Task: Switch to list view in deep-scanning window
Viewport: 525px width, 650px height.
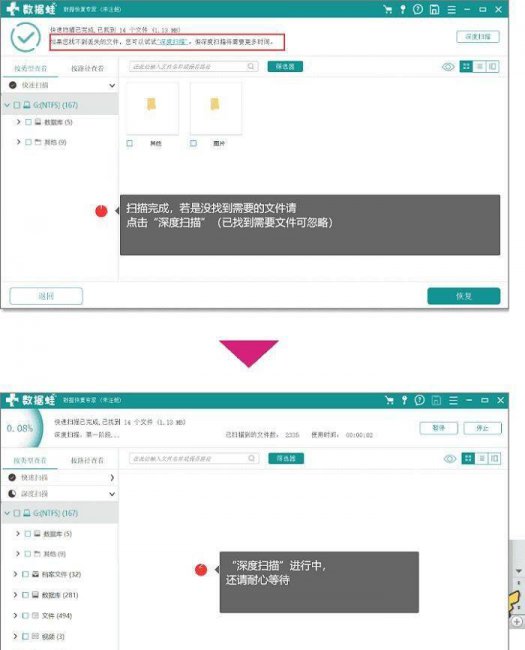Action: (481, 458)
